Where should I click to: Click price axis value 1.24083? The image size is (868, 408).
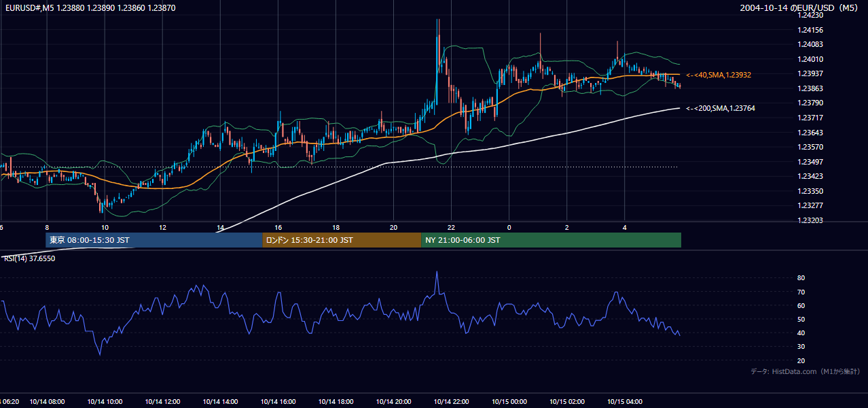[810, 44]
